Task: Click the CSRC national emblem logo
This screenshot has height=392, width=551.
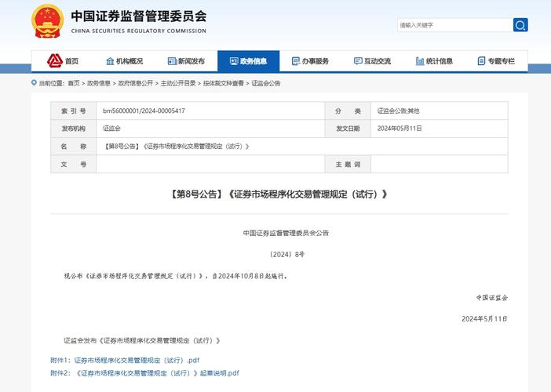Action: [x=47, y=21]
